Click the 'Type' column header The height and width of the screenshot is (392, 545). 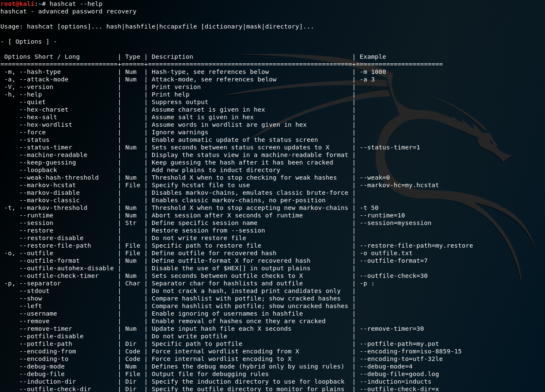pos(133,57)
